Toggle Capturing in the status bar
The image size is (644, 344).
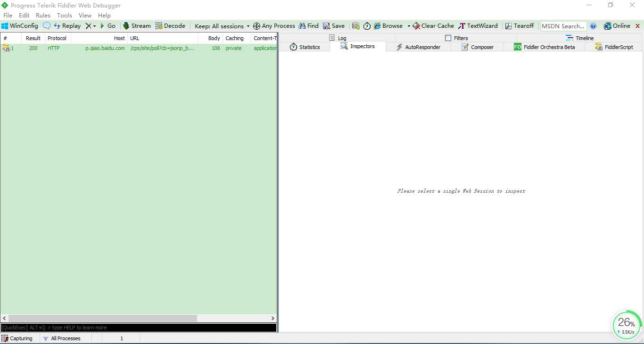click(17, 338)
